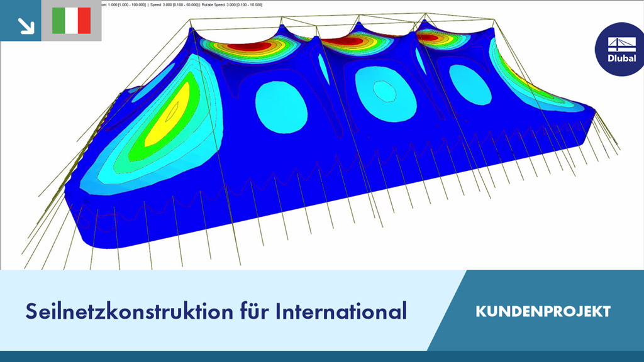Click the Italian flag icon
The width and height of the screenshot is (644, 362).
point(72,21)
